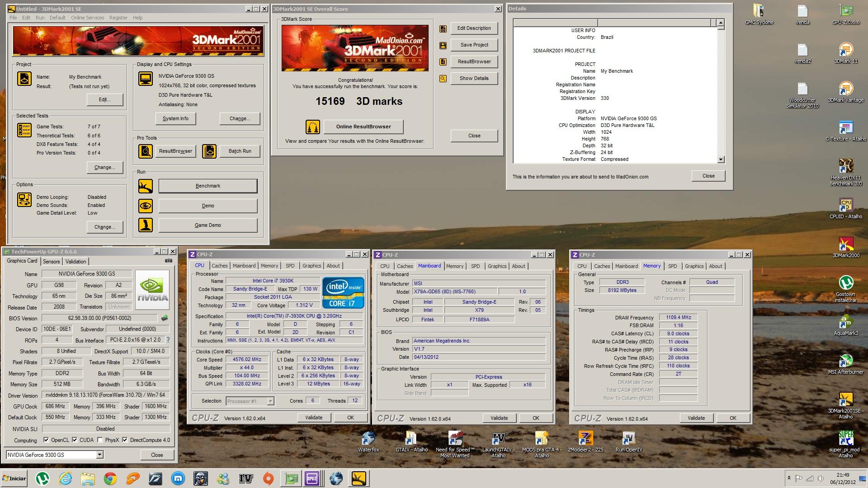
Task: Click the Chrome icon in the taskbar
Action: tap(110, 479)
